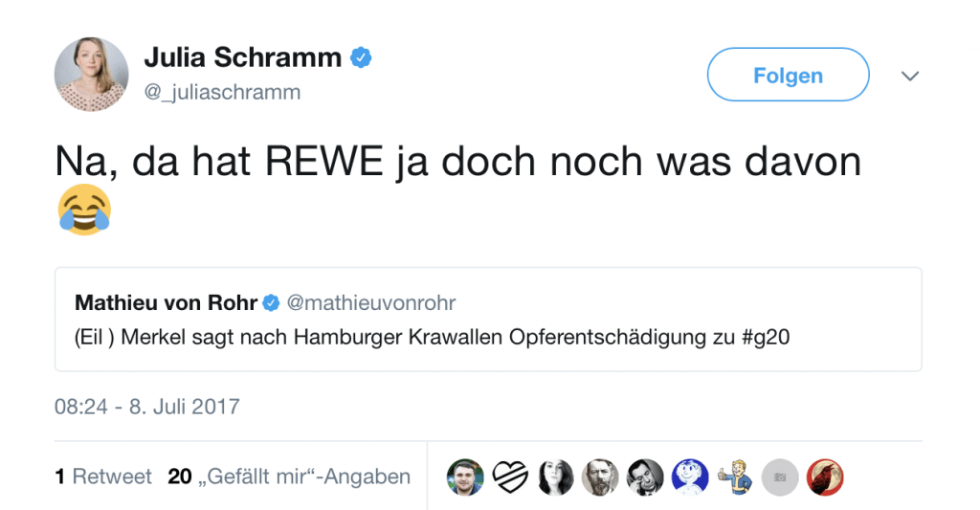Viewport: 980px width, 510px height.
Task: Click the Vault Boy thumbs-up avatar
Action: point(735,477)
